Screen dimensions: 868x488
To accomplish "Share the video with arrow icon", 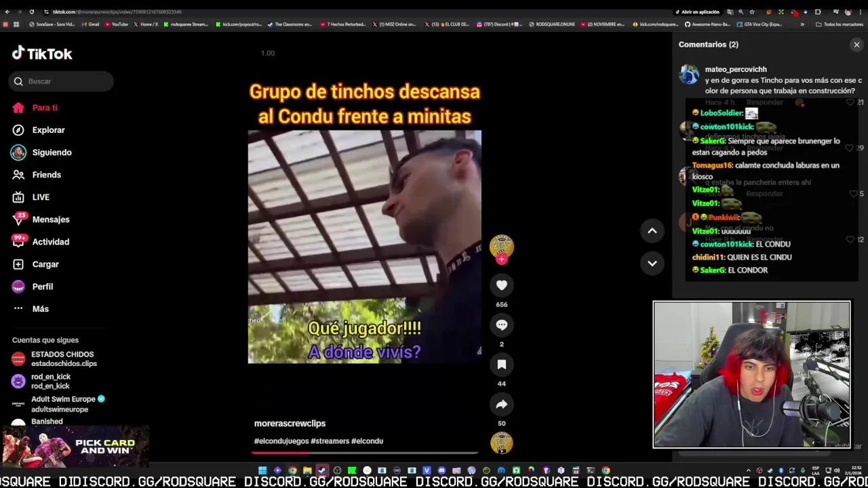I will (x=502, y=405).
